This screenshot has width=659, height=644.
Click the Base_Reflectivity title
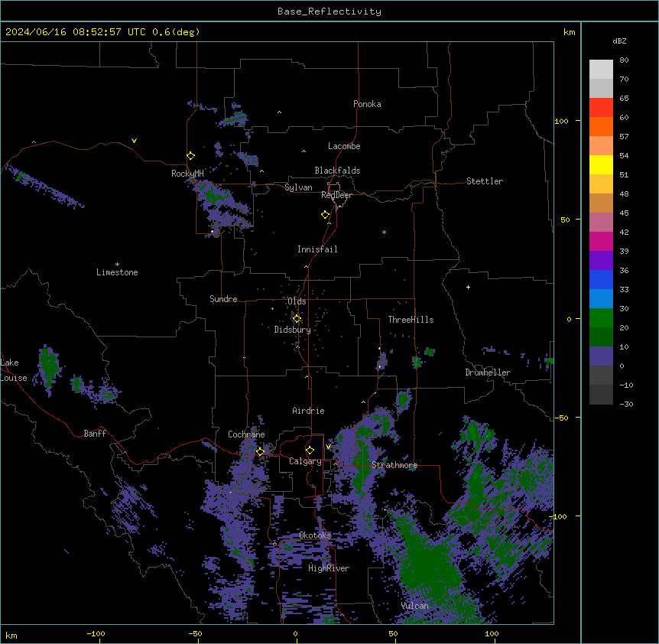point(329,11)
